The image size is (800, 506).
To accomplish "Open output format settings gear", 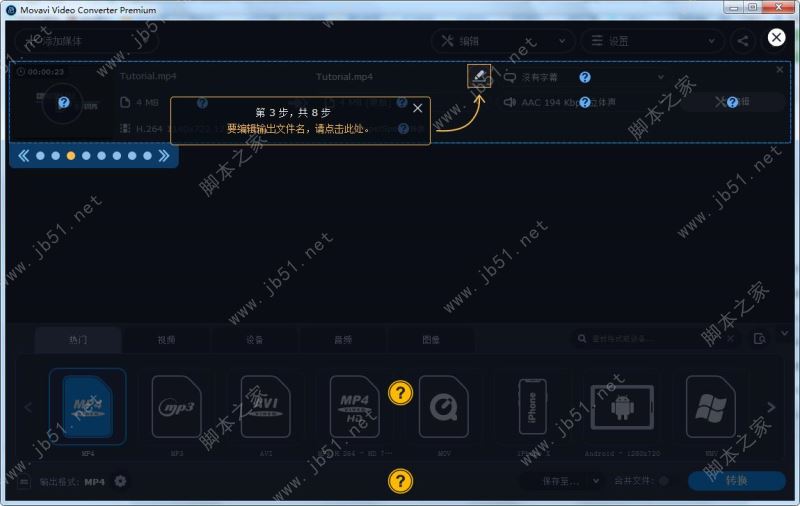I will [120, 481].
